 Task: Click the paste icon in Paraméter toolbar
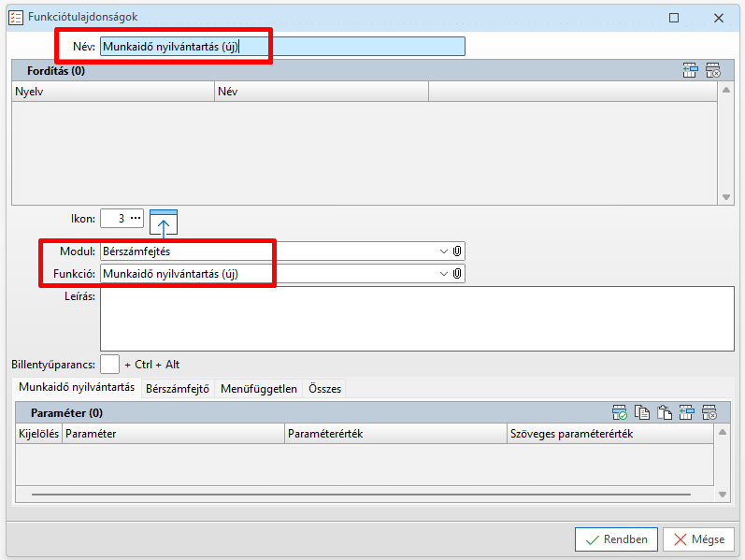click(x=665, y=412)
